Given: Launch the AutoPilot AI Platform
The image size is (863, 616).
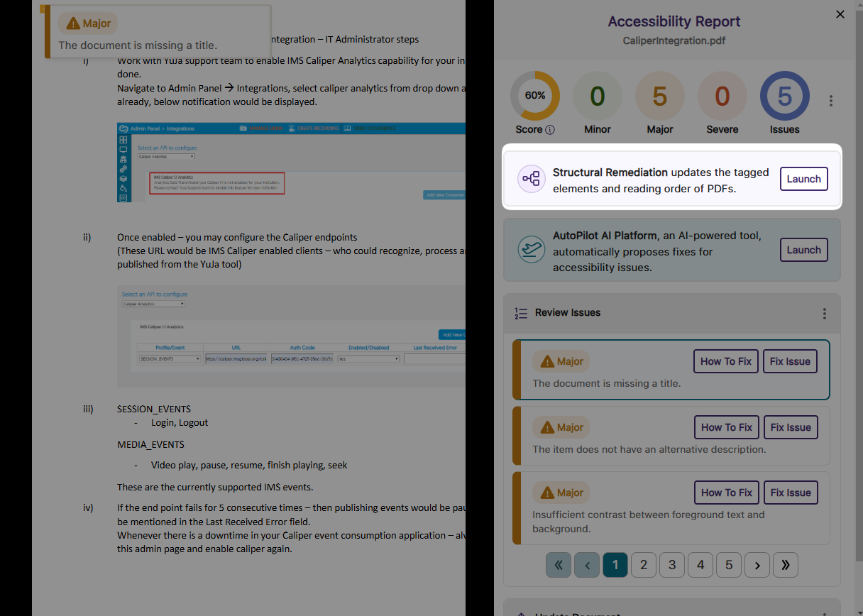Looking at the screenshot, I should [803, 250].
